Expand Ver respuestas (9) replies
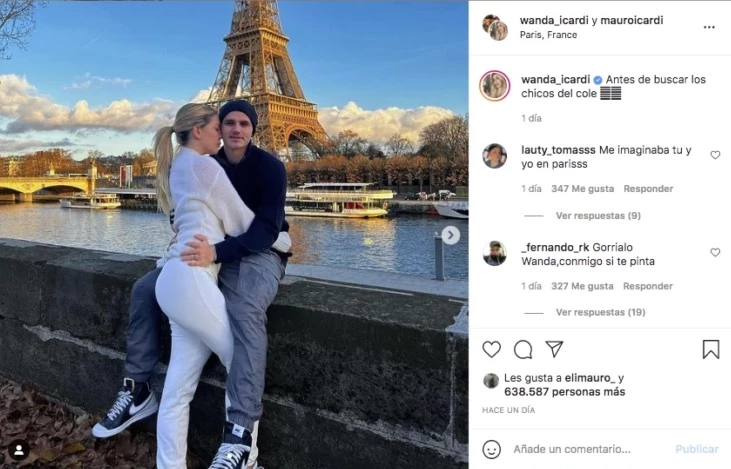Image resolution: width=731 pixels, height=469 pixels. (598, 215)
